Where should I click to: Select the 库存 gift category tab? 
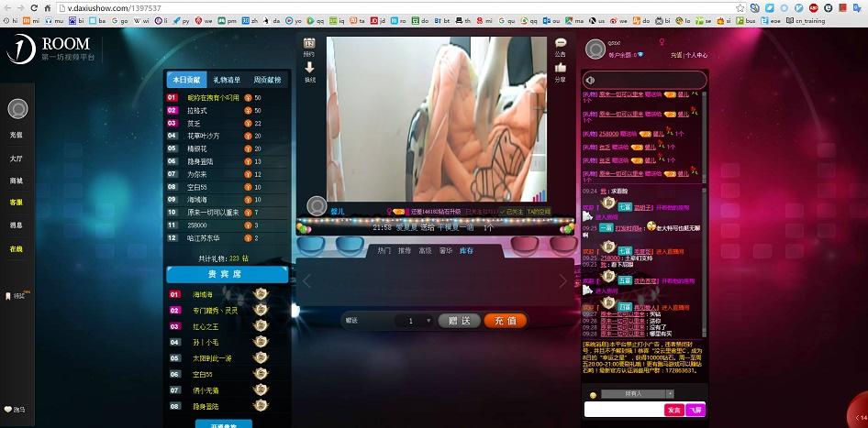coord(467,250)
